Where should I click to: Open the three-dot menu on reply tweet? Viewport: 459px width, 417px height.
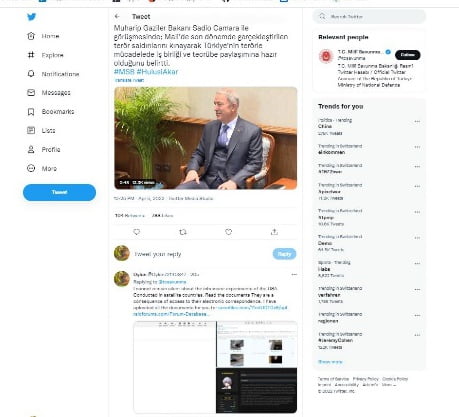pos(294,275)
